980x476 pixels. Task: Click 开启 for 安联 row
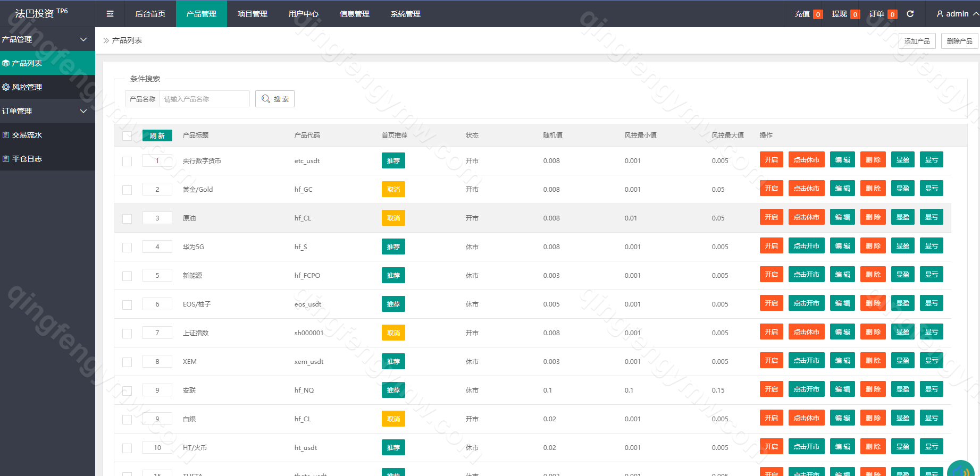(772, 389)
